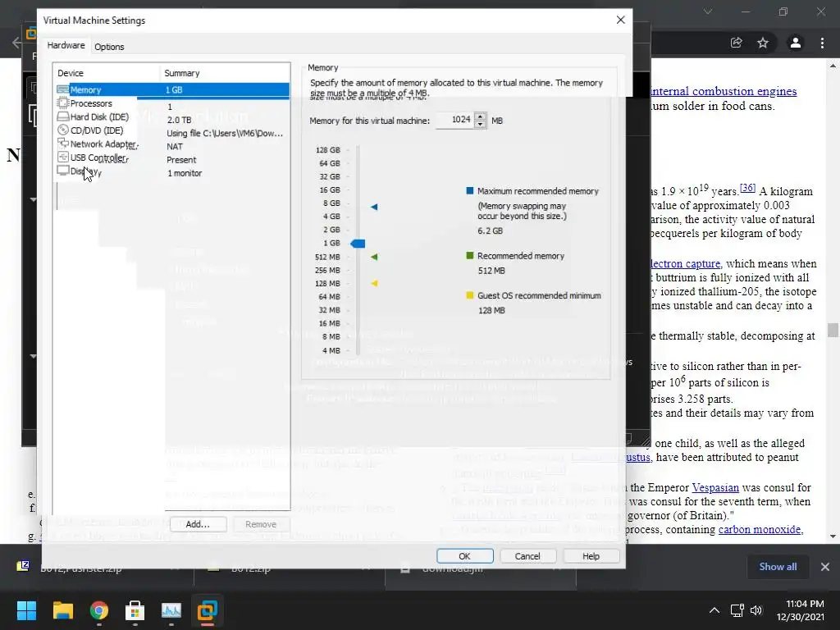
Task: Decrease memory with the down spinner arrow
Action: point(481,125)
